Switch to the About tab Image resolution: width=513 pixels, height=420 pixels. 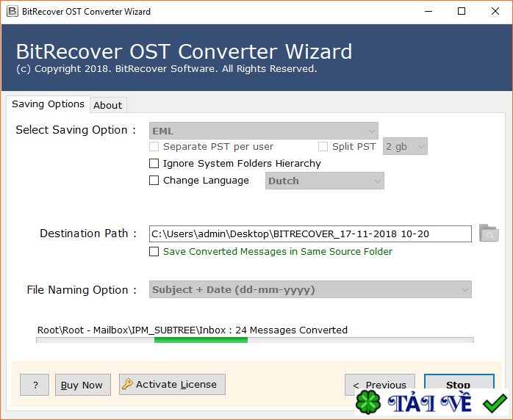pyautogui.click(x=108, y=106)
